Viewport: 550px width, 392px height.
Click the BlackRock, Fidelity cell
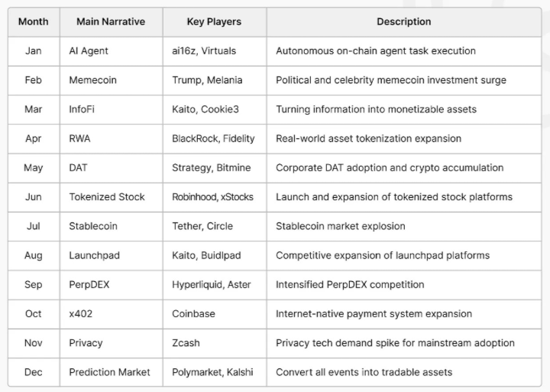pyautogui.click(x=213, y=138)
